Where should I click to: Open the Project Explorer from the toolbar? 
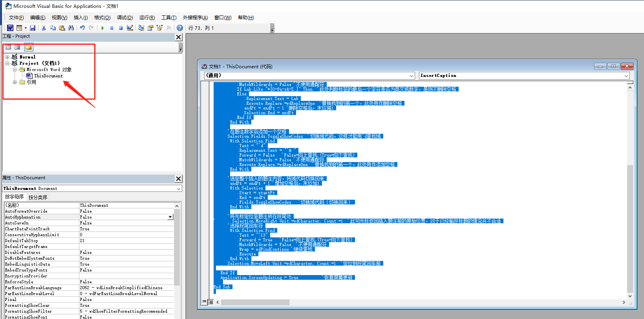pos(141,28)
